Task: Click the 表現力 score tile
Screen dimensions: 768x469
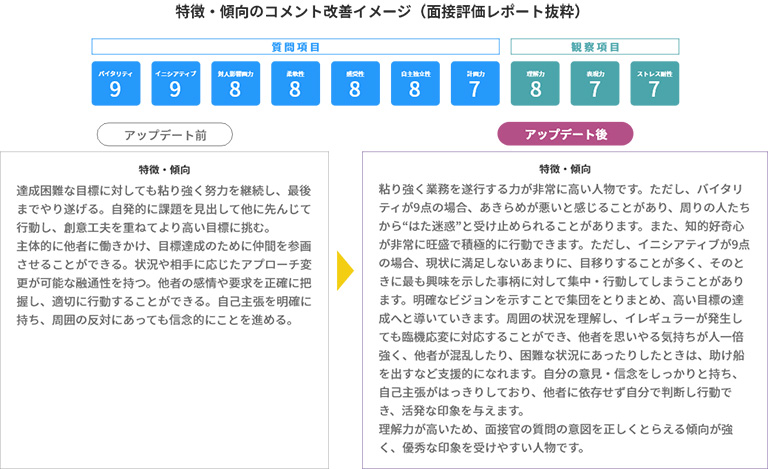Action: pos(595,85)
